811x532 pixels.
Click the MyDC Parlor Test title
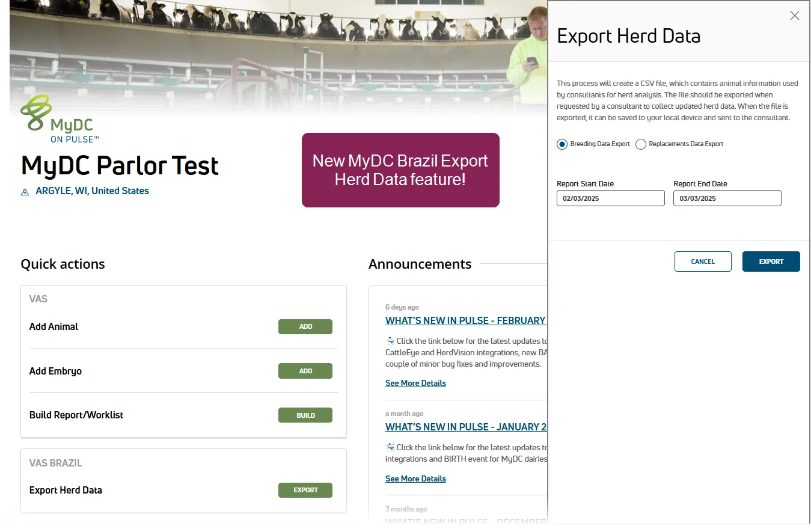120,165
